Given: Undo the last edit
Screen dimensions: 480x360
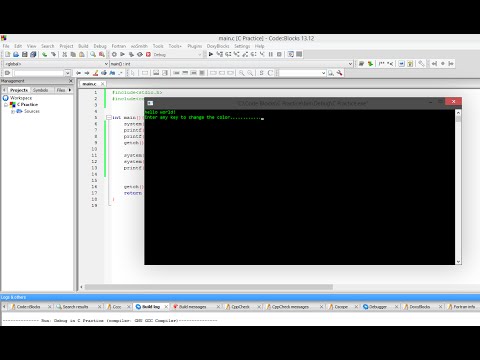Looking at the screenshot, I should point(44,54).
